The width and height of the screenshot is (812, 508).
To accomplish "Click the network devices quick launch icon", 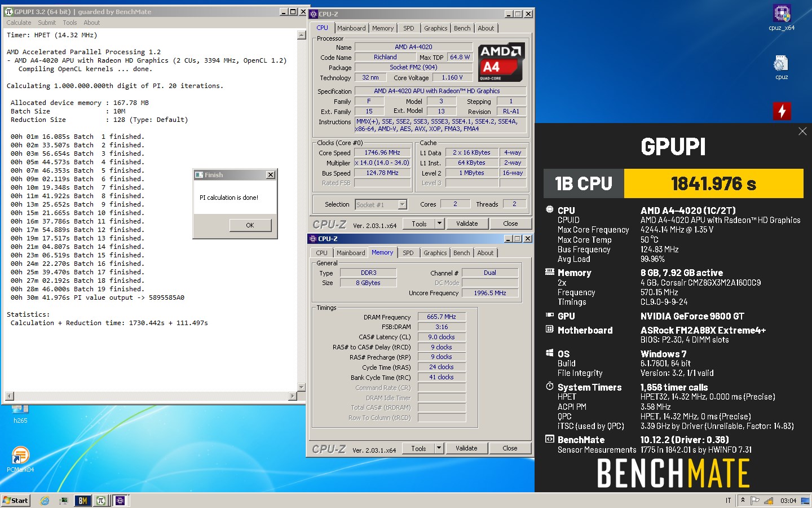I will pyautogui.click(x=63, y=501).
